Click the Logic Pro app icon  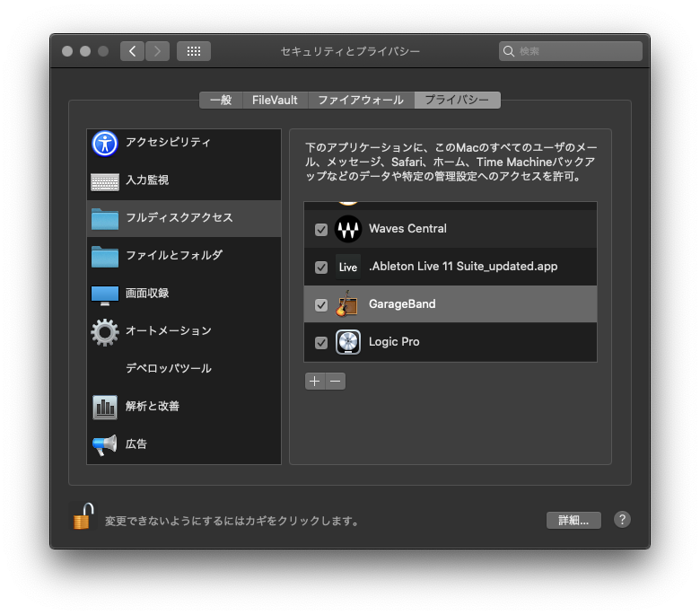(348, 342)
